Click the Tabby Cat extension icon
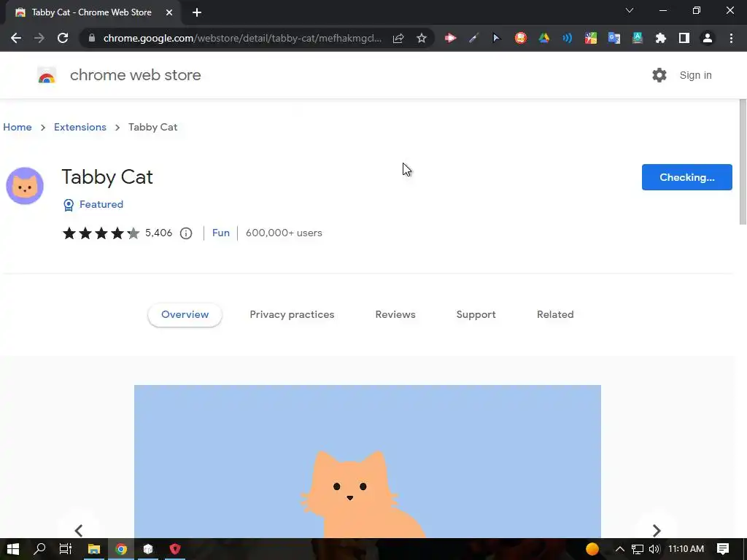 25,186
